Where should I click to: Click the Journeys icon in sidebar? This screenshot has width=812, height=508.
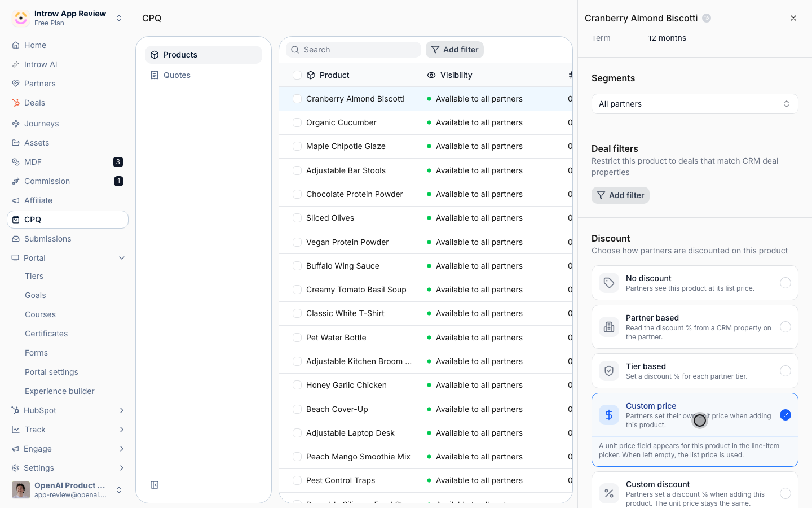16,124
